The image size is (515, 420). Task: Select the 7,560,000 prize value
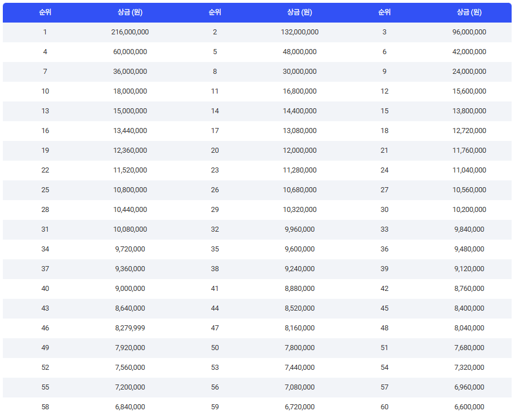point(130,368)
